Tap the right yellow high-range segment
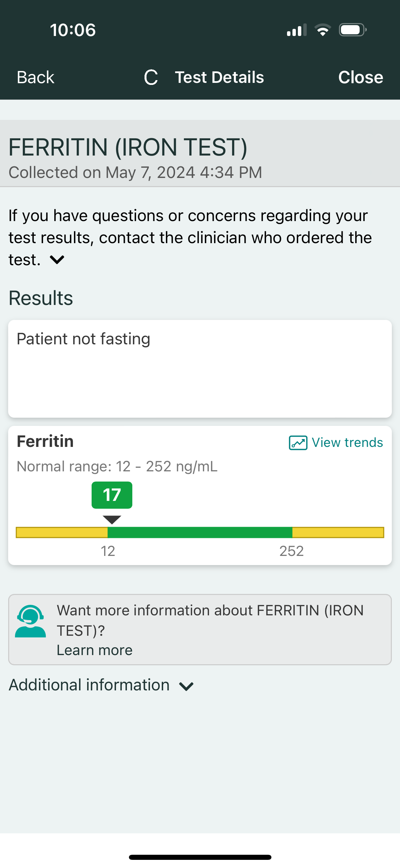 click(338, 532)
